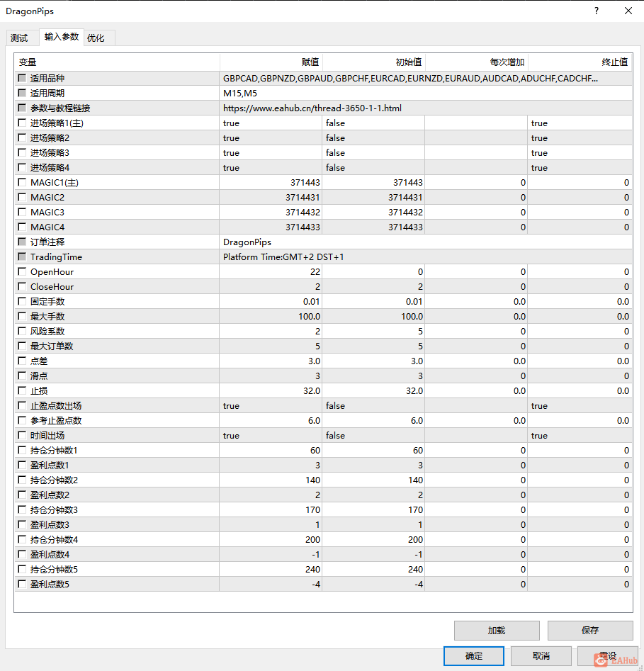Click the 每次增加 column header
The height and width of the screenshot is (671, 644).
click(x=476, y=62)
